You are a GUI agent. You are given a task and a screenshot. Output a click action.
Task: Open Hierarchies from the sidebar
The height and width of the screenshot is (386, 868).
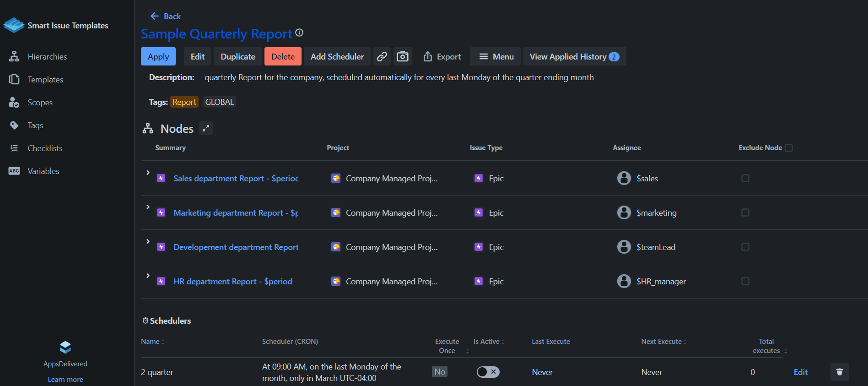point(47,57)
